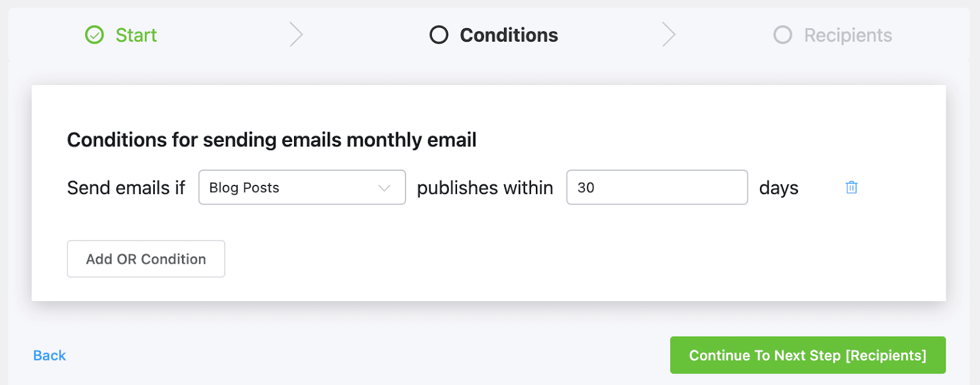The height and width of the screenshot is (385, 980).
Task: Focus the days number input field
Action: tap(657, 187)
